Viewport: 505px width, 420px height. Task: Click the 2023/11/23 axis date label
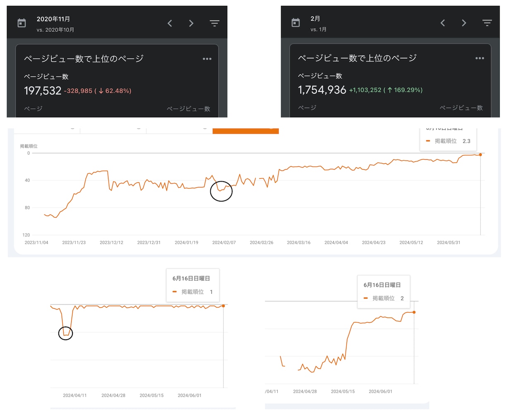[74, 242]
